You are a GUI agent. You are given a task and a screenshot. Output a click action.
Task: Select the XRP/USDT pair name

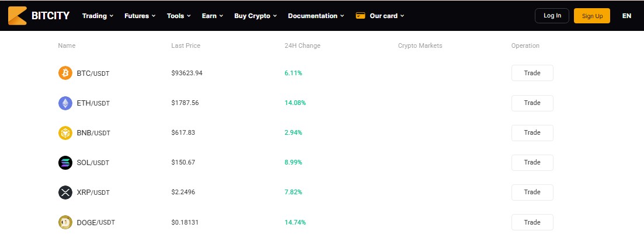(x=93, y=192)
